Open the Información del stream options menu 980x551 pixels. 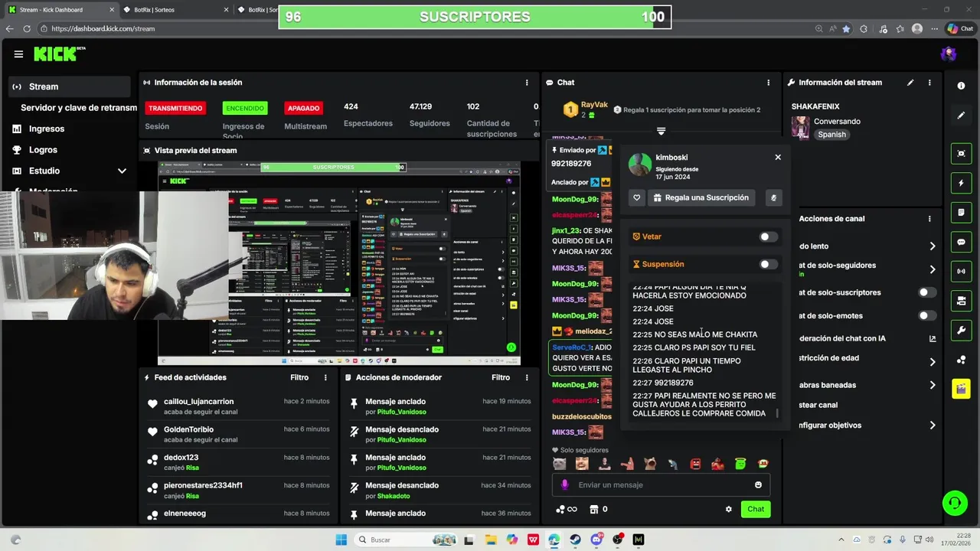(x=929, y=83)
